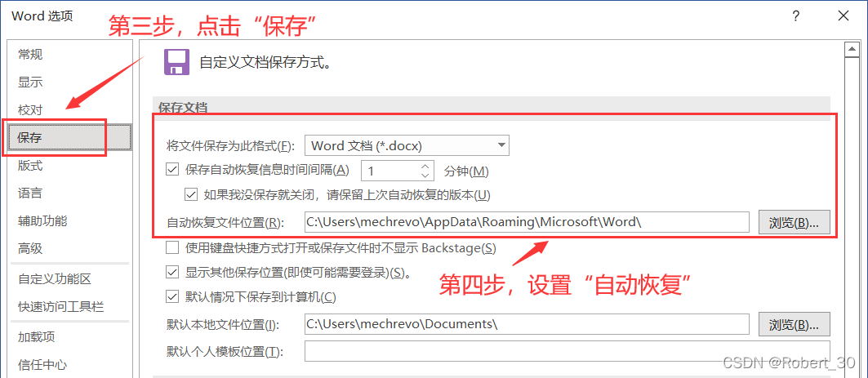Open the 语言 settings category
Image resolution: width=868 pixels, height=378 pixels.
(30, 193)
